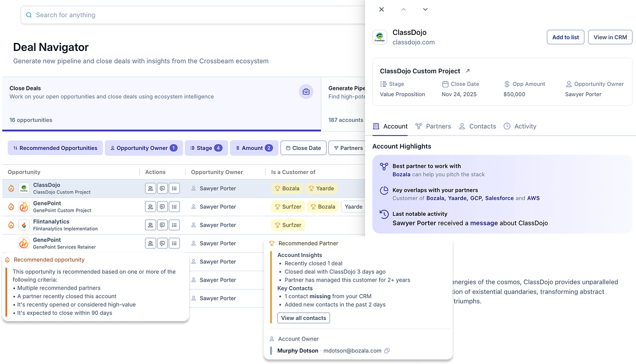Add ClassDojo to a list
This screenshot has width=636, height=364.
click(566, 37)
